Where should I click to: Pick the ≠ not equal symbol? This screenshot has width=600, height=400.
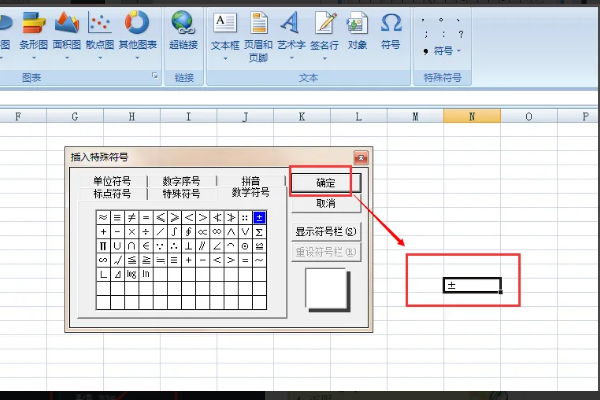pyautogui.click(x=132, y=217)
